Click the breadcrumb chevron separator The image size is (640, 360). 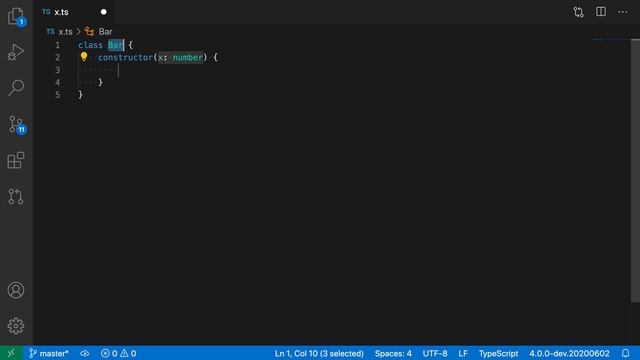(x=78, y=31)
